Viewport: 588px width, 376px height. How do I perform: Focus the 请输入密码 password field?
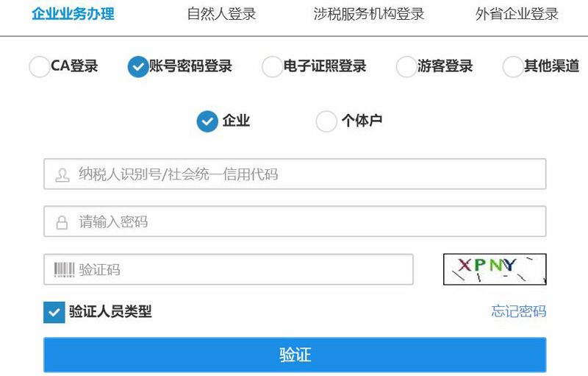click(295, 221)
